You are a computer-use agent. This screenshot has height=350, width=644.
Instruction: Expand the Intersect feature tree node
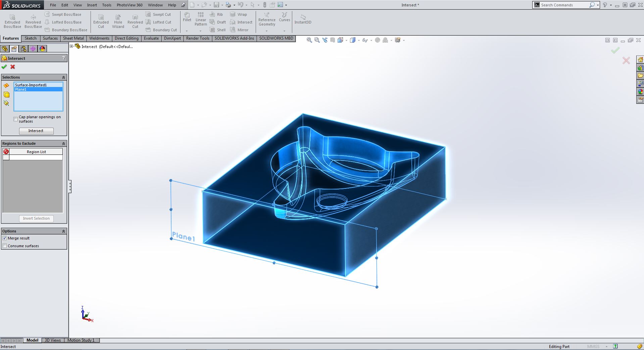click(x=71, y=46)
